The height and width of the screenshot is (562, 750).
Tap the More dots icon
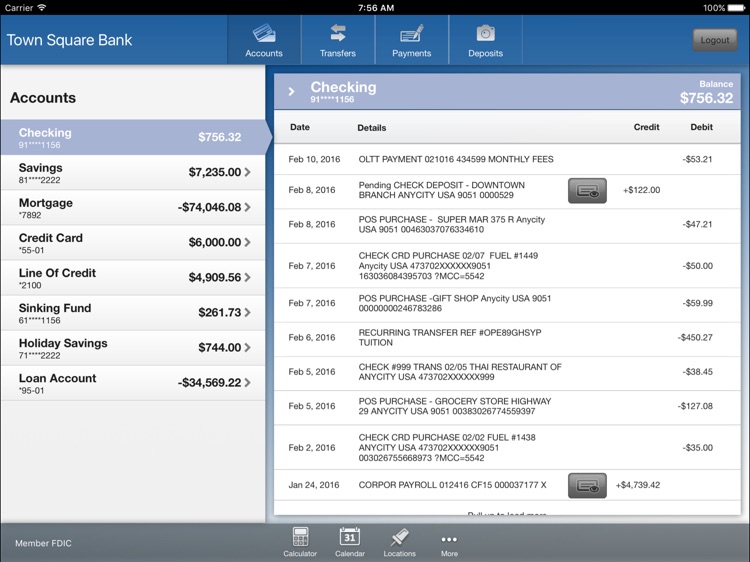[x=449, y=540]
